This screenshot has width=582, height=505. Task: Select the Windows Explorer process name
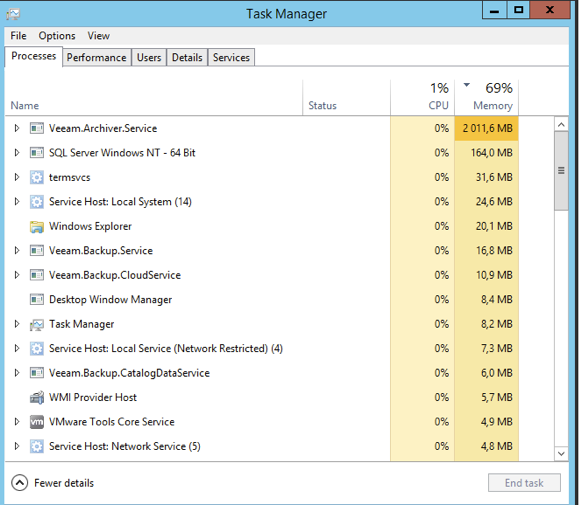click(90, 226)
